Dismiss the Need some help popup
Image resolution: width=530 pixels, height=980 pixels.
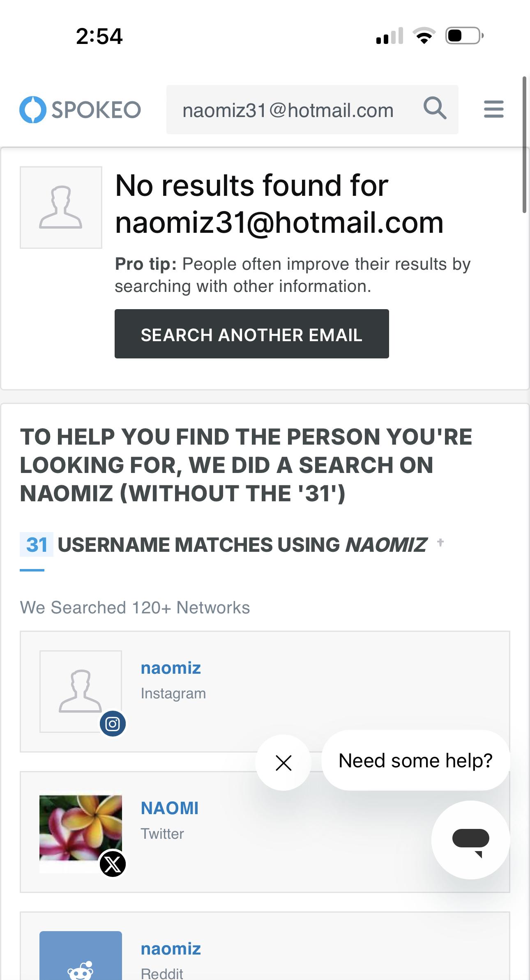click(x=283, y=763)
